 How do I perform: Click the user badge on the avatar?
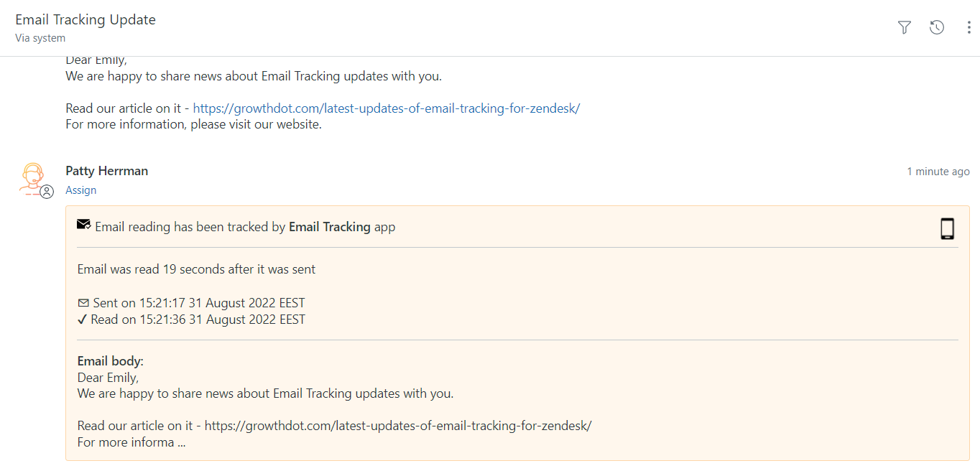(x=47, y=192)
